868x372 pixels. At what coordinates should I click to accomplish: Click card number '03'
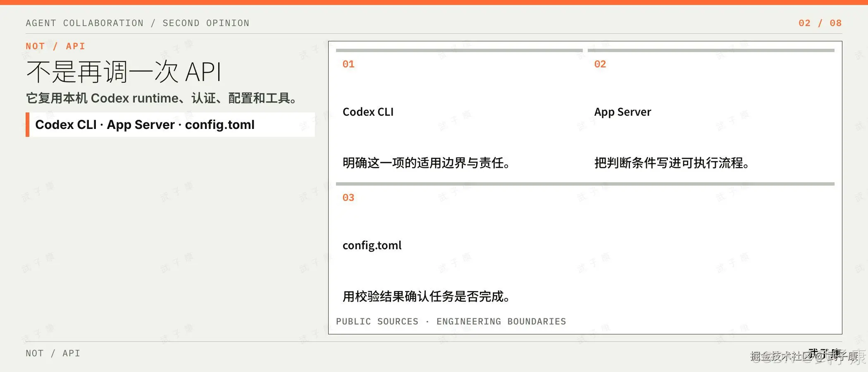pyautogui.click(x=348, y=198)
